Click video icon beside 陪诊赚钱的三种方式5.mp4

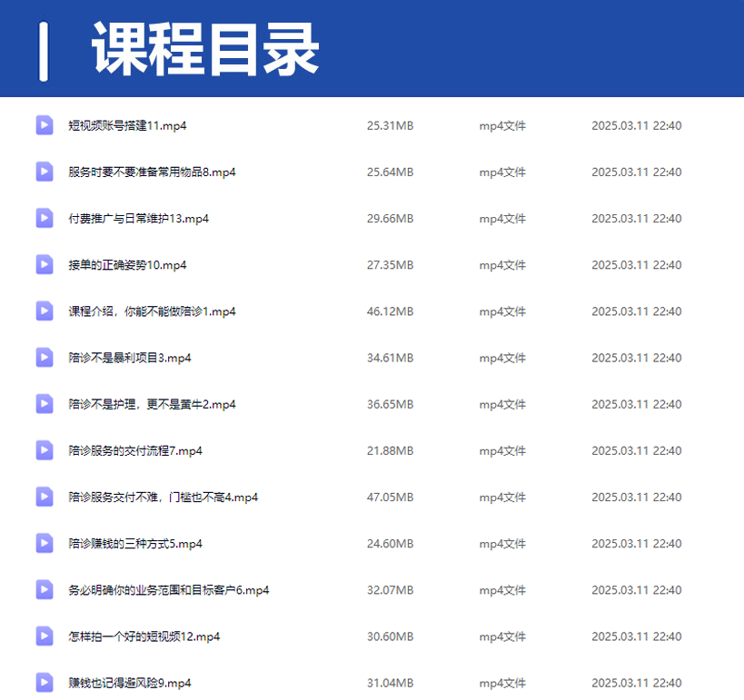[45, 544]
